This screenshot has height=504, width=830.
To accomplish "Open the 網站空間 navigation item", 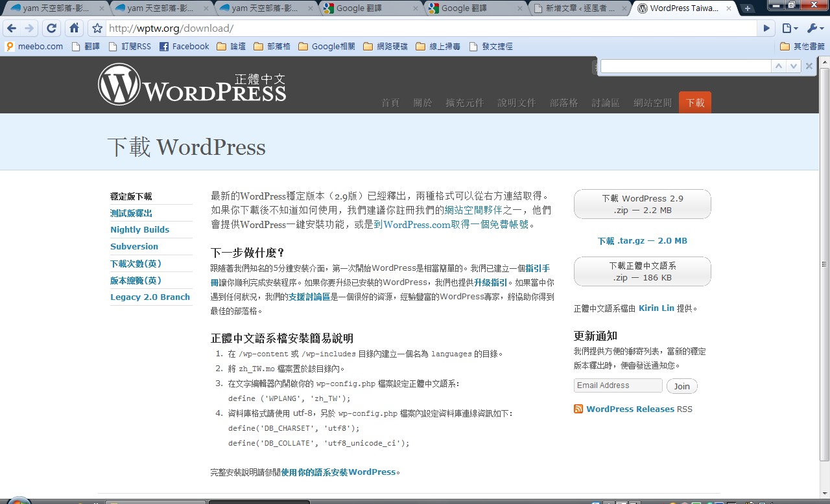I will [653, 103].
